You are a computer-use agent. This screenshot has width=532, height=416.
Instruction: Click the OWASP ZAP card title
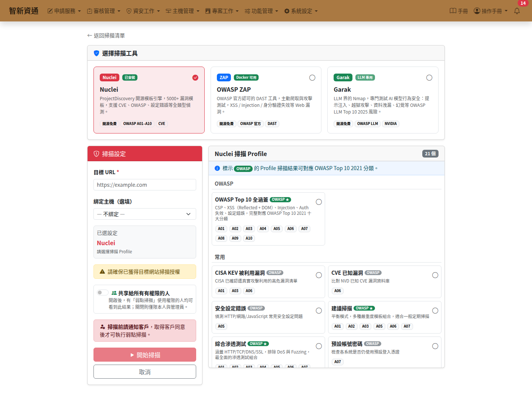coord(234,89)
